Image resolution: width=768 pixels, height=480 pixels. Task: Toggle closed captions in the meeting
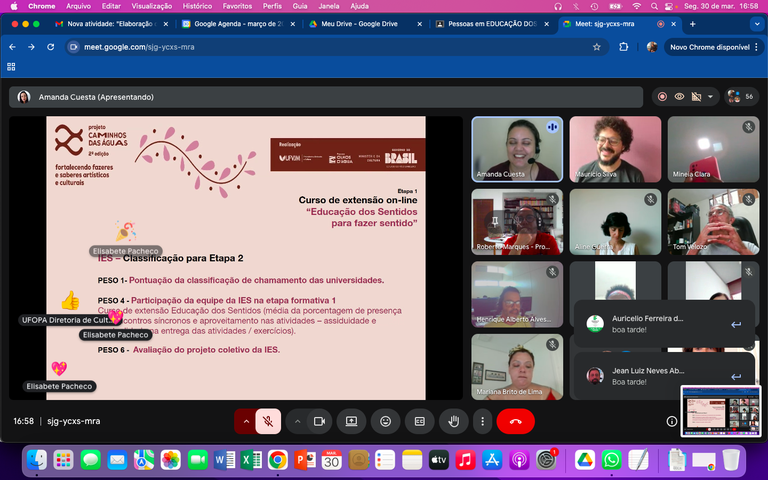[x=420, y=421]
